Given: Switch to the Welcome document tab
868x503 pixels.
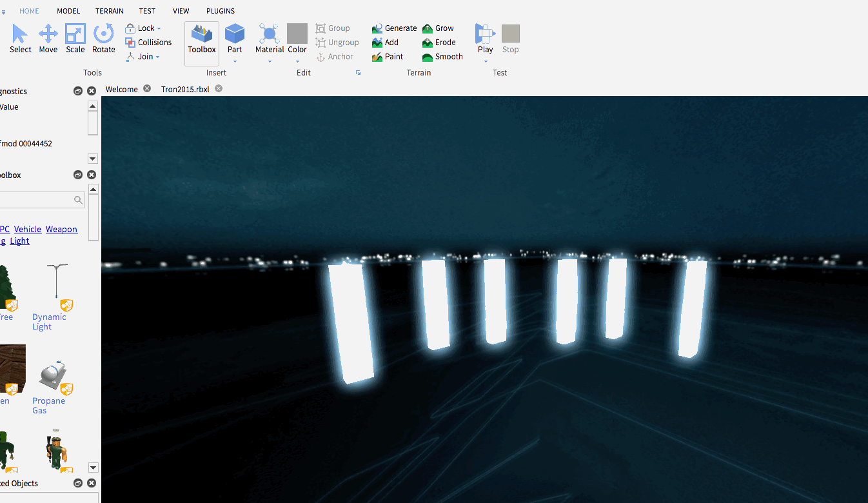Looking at the screenshot, I should (x=122, y=89).
